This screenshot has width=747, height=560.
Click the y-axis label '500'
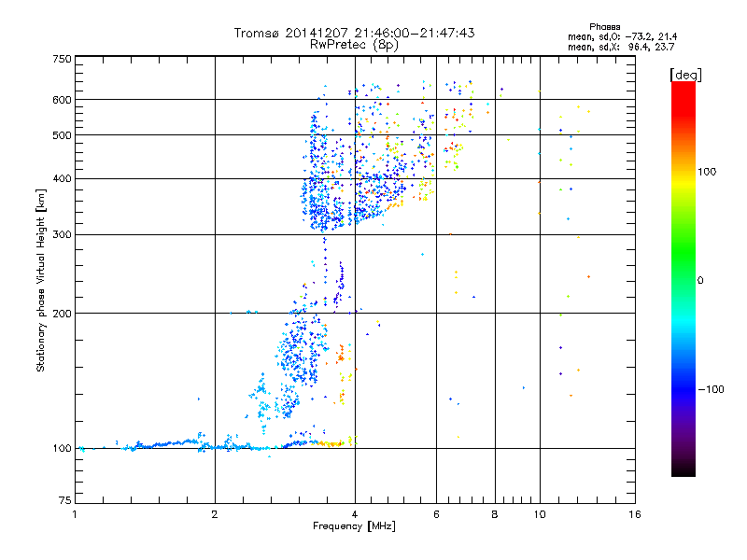coord(63,135)
